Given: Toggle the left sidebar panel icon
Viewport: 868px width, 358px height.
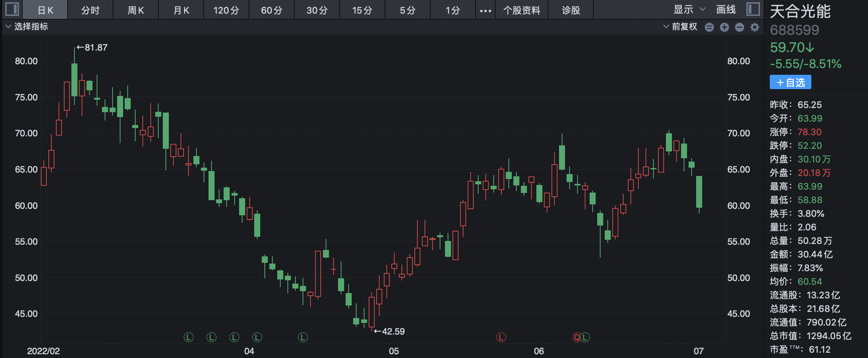Looking at the screenshot, I should coord(12,9).
